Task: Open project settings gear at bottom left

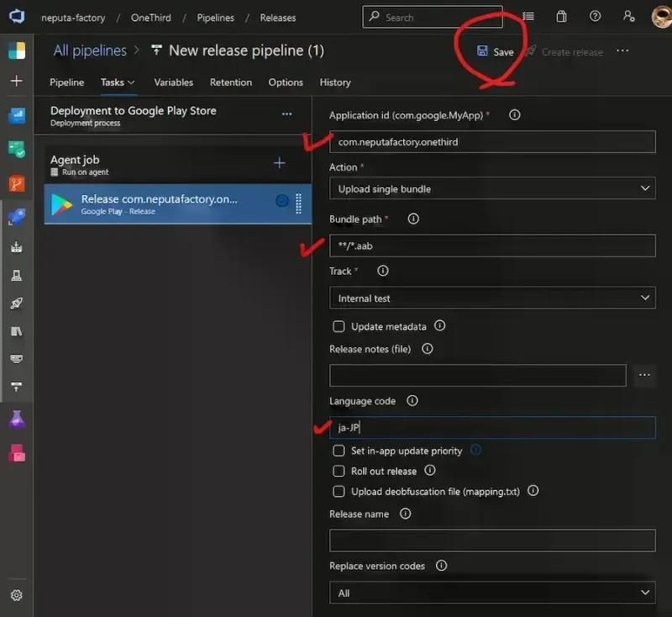Action: coord(17,595)
